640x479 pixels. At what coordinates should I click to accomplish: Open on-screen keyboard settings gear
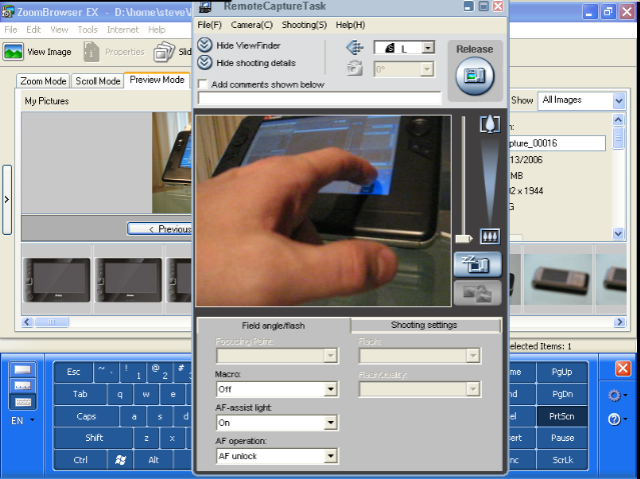[614, 395]
